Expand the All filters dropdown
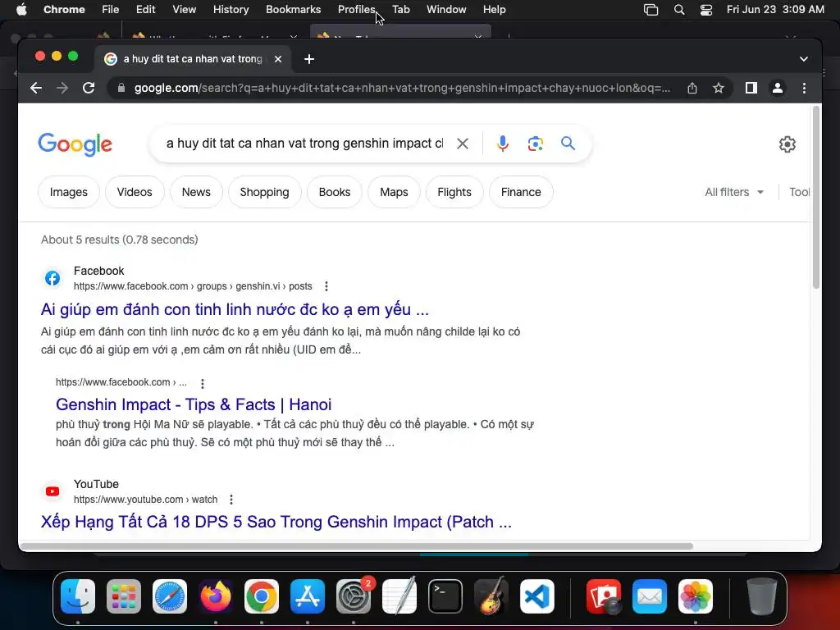Screen dimensions: 840x630 734,192
